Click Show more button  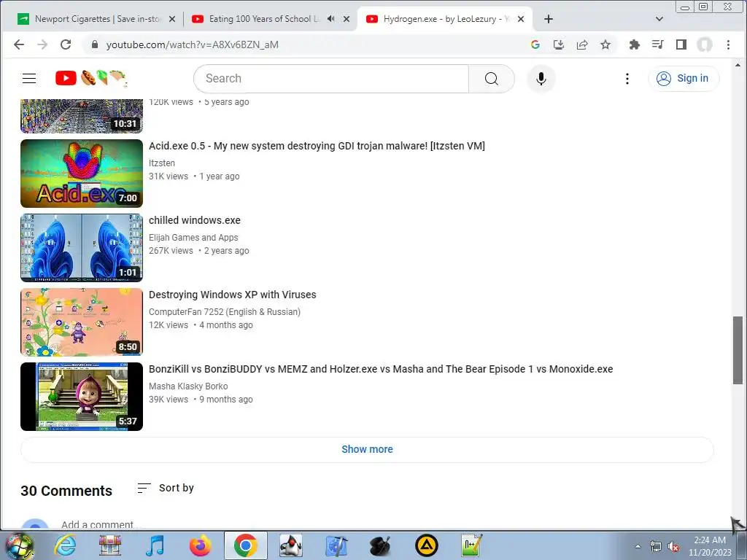tap(367, 449)
